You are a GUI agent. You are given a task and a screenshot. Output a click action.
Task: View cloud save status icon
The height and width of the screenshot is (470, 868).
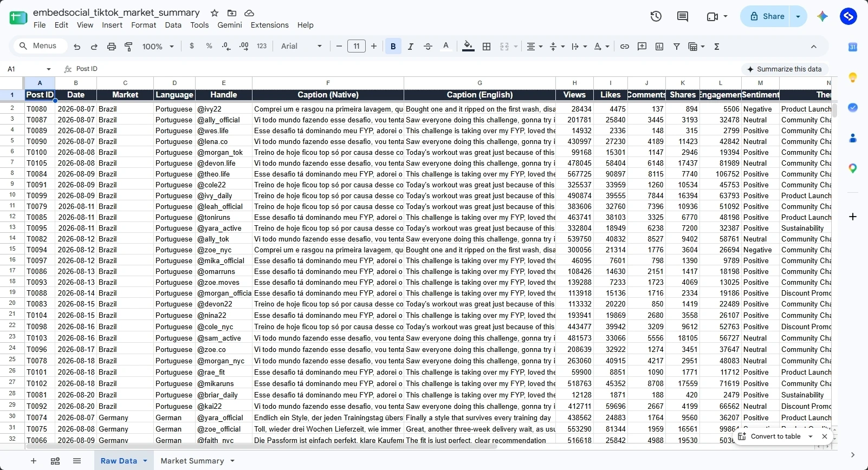(x=249, y=12)
